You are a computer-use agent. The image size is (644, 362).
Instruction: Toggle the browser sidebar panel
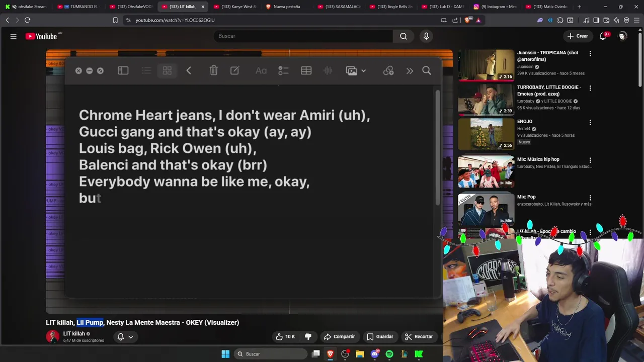[x=596, y=20]
